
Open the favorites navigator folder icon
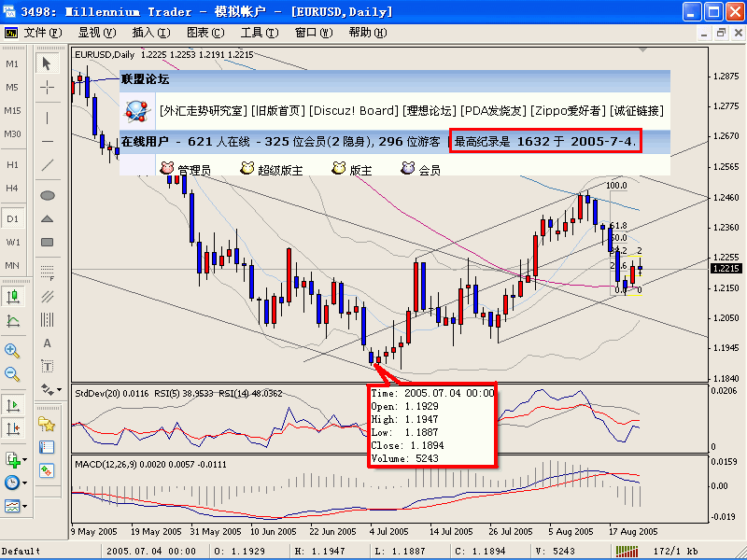click(x=47, y=424)
